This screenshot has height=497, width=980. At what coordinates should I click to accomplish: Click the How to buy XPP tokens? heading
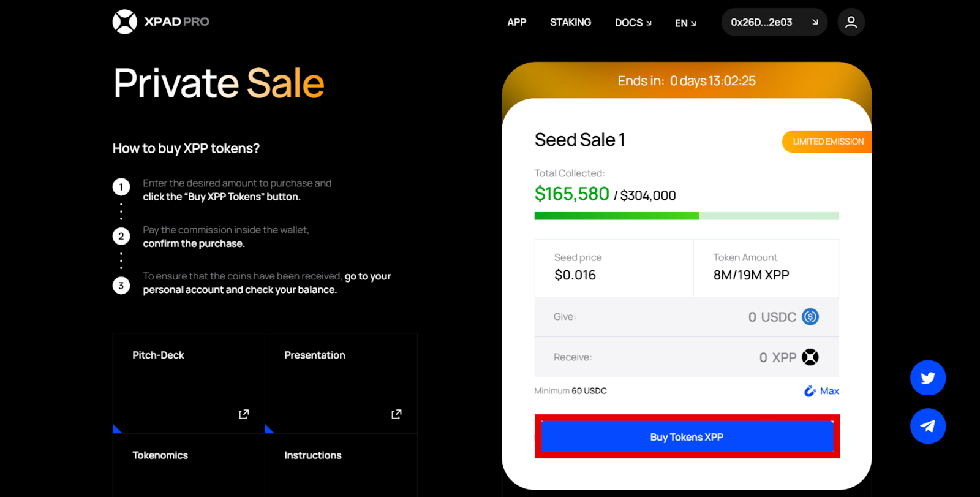(x=186, y=148)
